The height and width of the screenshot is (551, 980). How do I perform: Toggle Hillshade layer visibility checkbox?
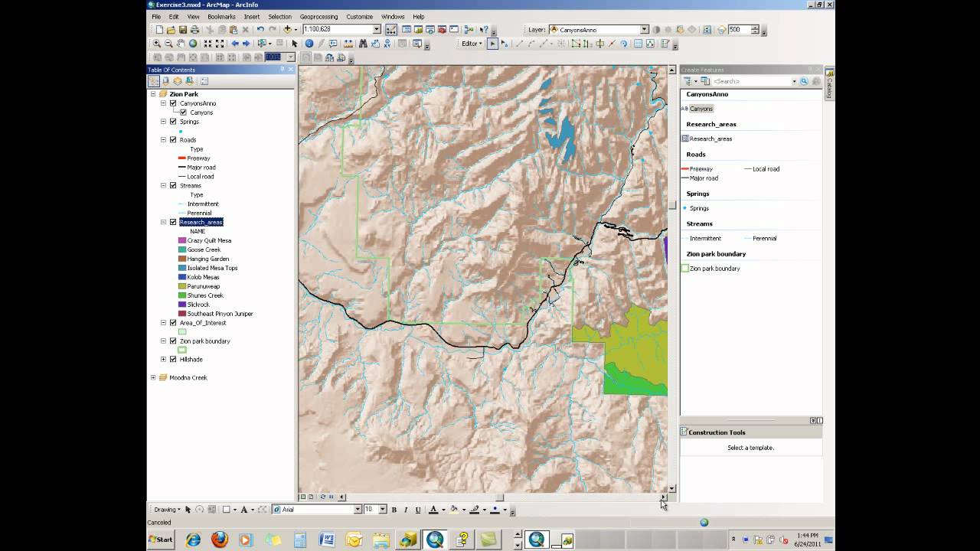coord(173,360)
